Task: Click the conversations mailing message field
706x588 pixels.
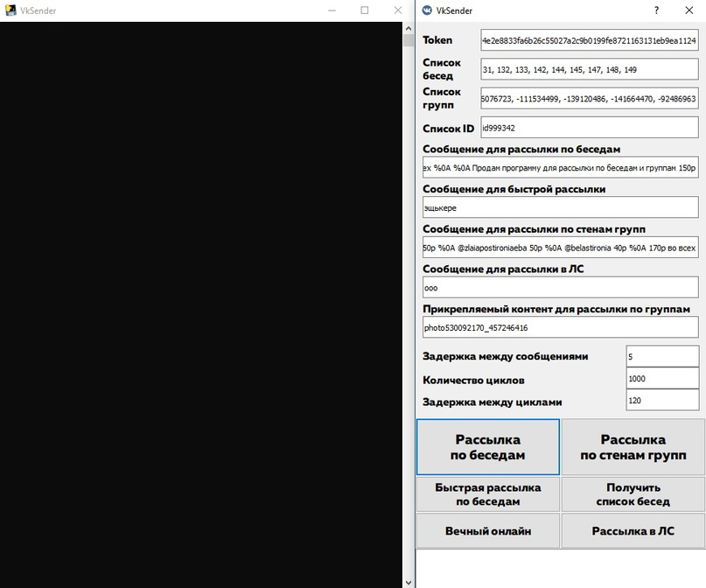Action: coord(561,167)
